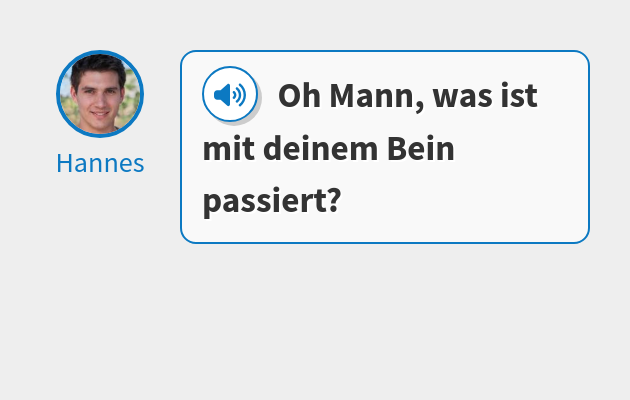The height and width of the screenshot is (400, 630).
Task: Click the sound waves of the speaker icon
Action: (x=239, y=95)
